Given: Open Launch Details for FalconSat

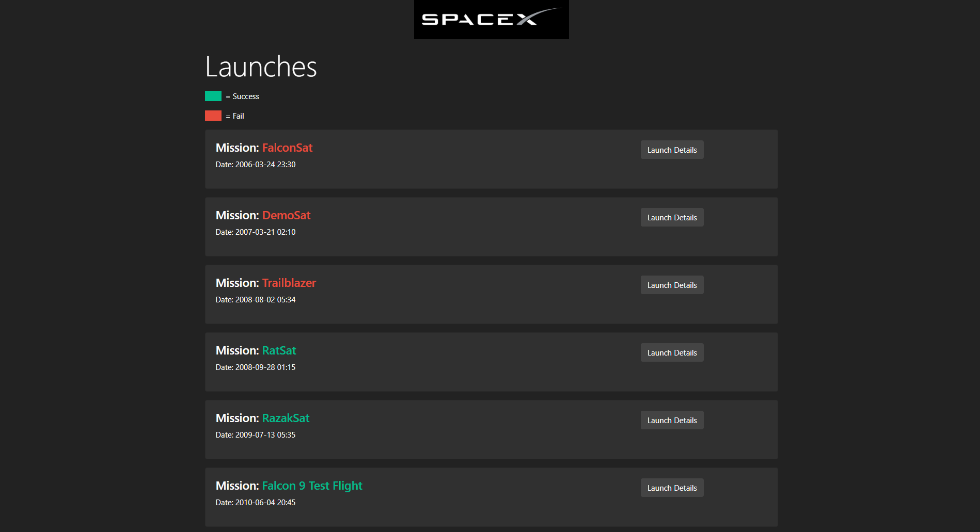Looking at the screenshot, I should pos(672,150).
